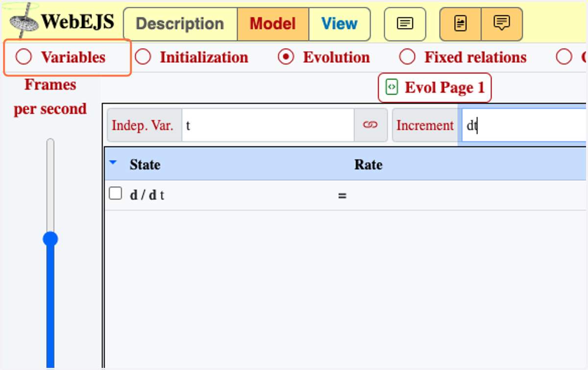
Task: Click the document page icon button
Action: pos(461,24)
